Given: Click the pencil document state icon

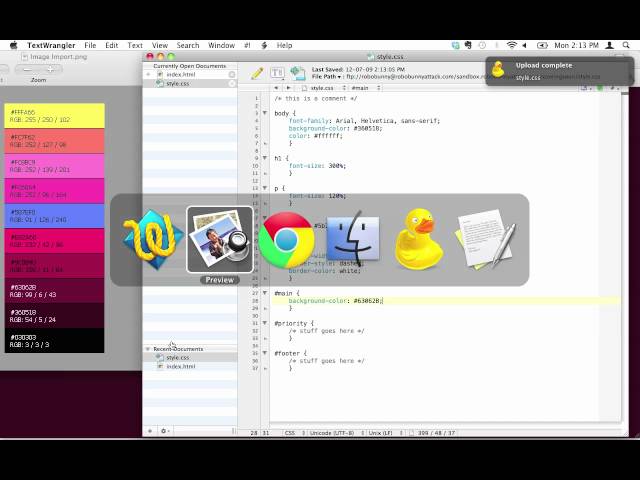Looking at the screenshot, I should pyautogui.click(x=257, y=73).
